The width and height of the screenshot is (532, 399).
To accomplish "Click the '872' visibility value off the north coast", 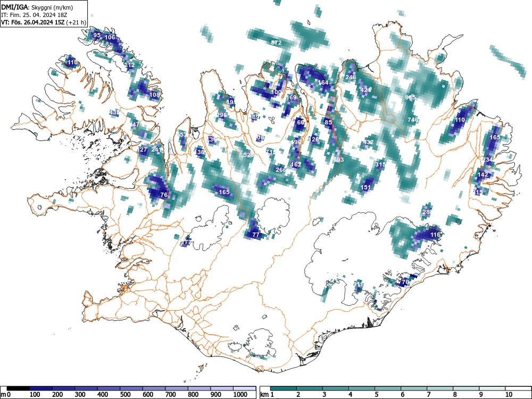I will [x=276, y=43].
